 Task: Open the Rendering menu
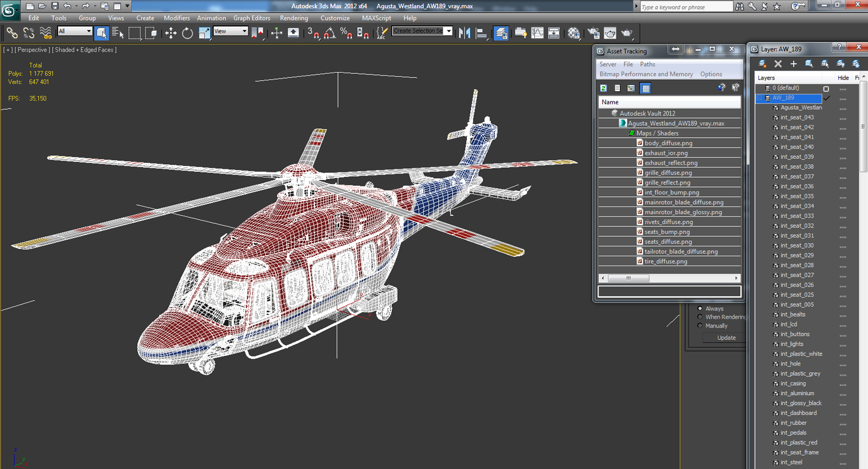[x=294, y=18]
